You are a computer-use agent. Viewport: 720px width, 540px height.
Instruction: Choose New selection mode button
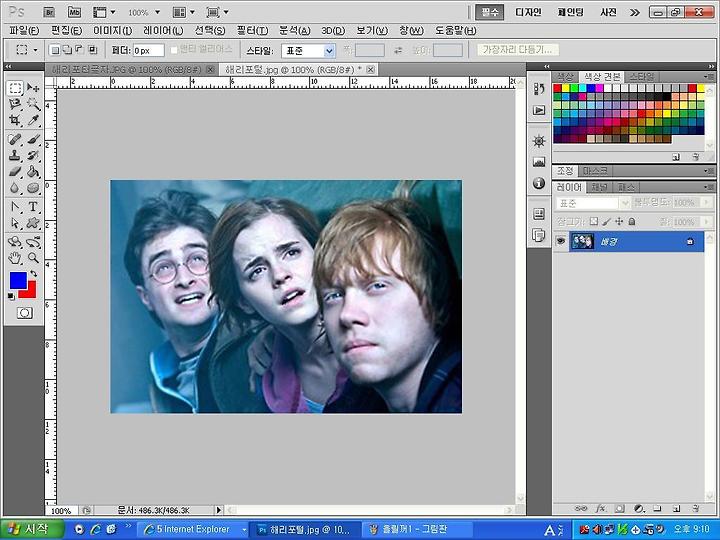(x=55, y=50)
